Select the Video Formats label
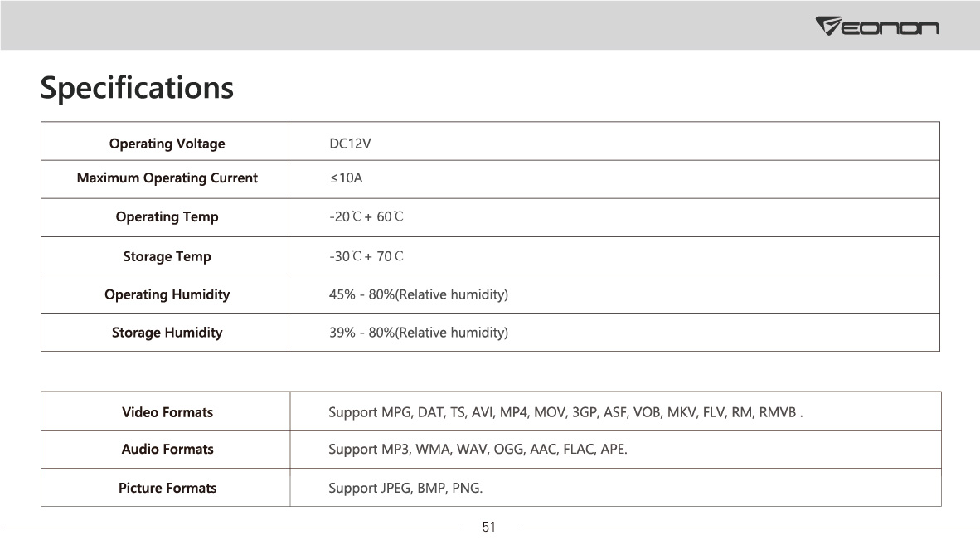 coord(167,412)
